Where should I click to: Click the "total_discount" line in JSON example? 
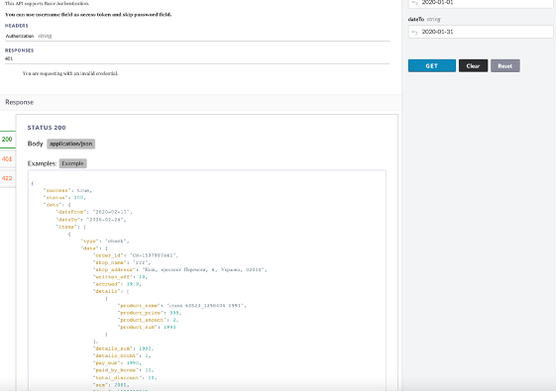click(125, 378)
